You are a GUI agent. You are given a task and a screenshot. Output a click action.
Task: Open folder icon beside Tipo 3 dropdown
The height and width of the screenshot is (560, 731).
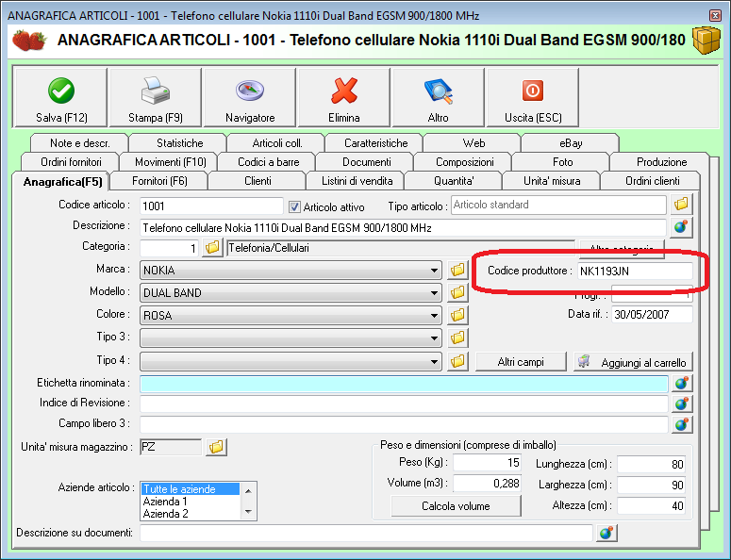coord(457,338)
